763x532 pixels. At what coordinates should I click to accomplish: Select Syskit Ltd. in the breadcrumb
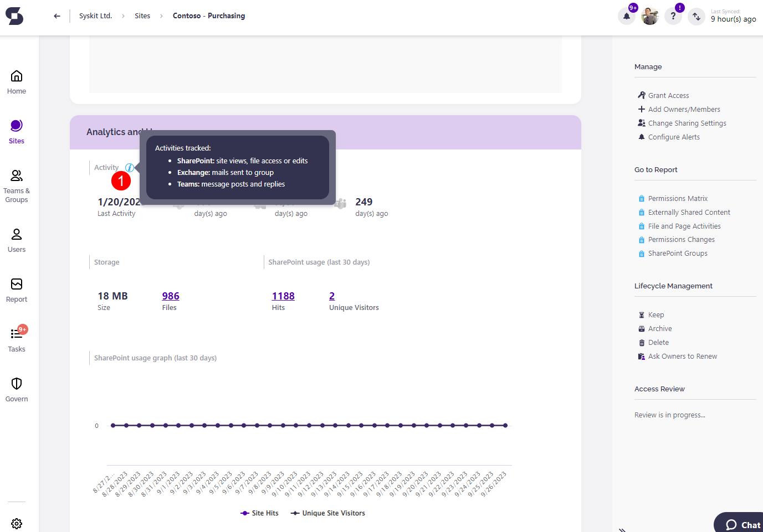[95, 16]
